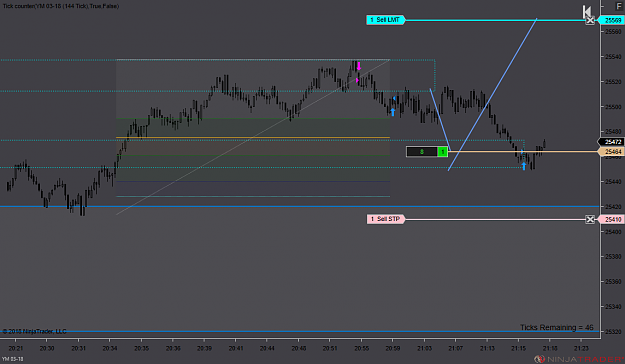Screen dimensions: 625x364
Task: Click the 25520 price axis label
Action: pyautogui.click(x=613, y=82)
